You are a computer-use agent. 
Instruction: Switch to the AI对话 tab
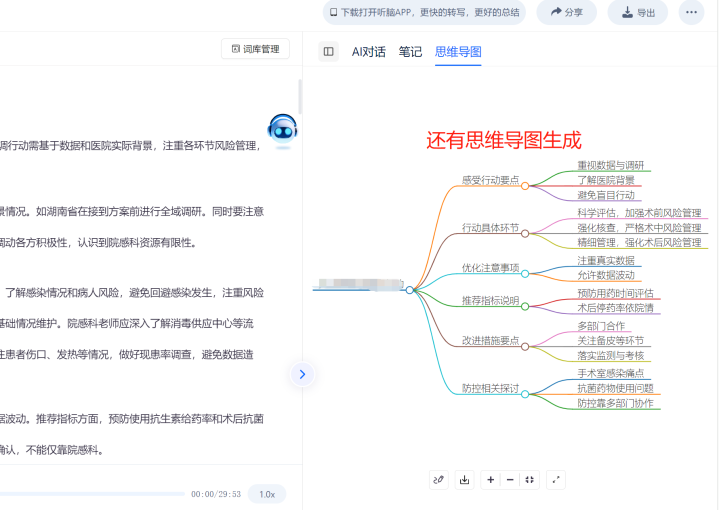point(369,52)
